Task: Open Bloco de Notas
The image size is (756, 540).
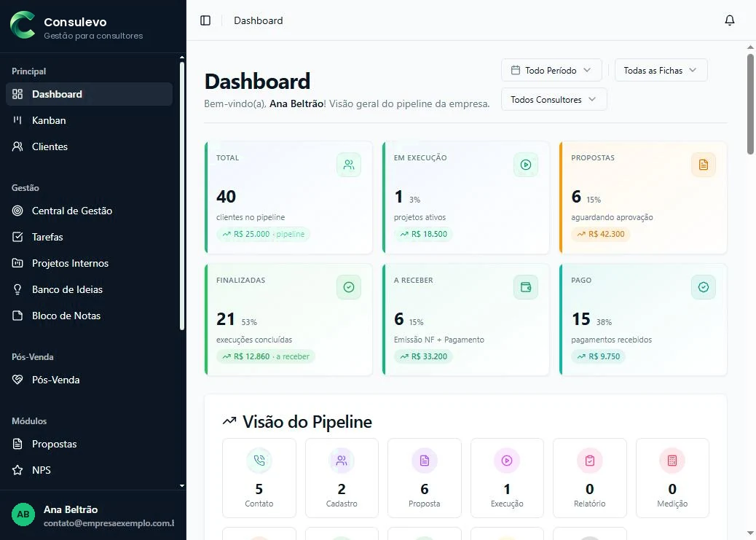Action: click(x=89, y=316)
